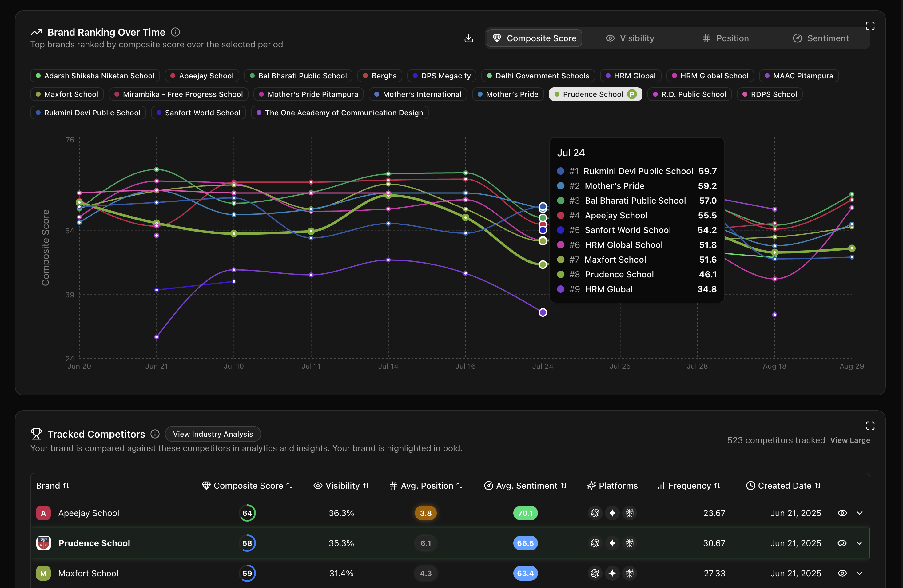Click Perplexity icon in Prudence School row
Viewport: 903px width, 588px height.
(x=630, y=543)
